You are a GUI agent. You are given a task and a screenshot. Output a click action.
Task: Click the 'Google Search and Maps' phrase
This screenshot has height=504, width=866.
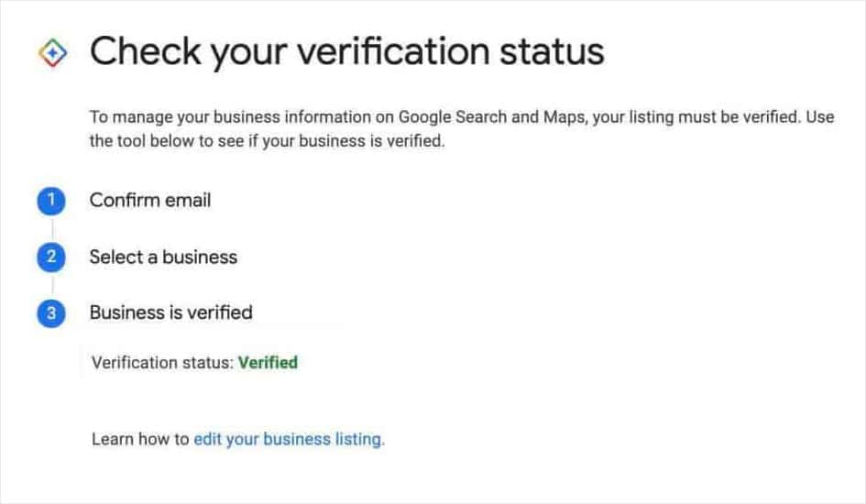[484, 118]
